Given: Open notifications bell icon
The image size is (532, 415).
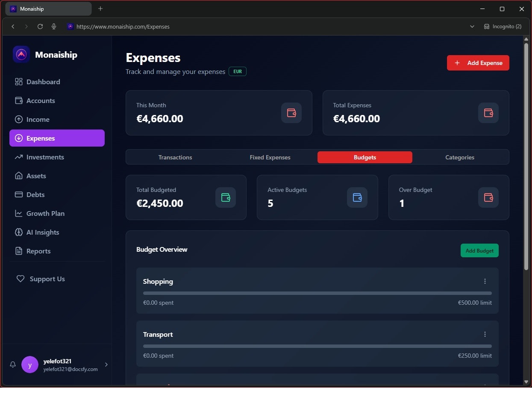Looking at the screenshot, I should (13, 365).
